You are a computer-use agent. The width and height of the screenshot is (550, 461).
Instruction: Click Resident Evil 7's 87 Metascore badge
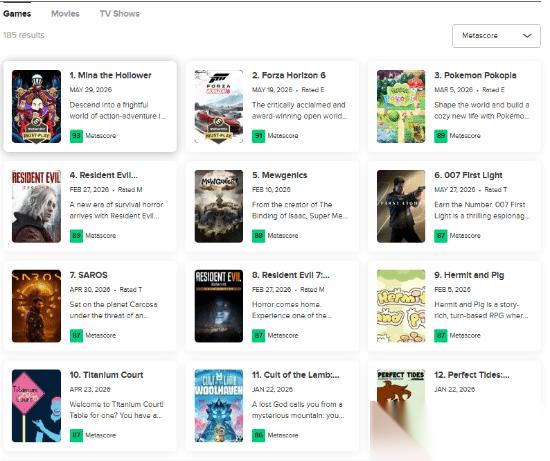[x=259, y=335]
